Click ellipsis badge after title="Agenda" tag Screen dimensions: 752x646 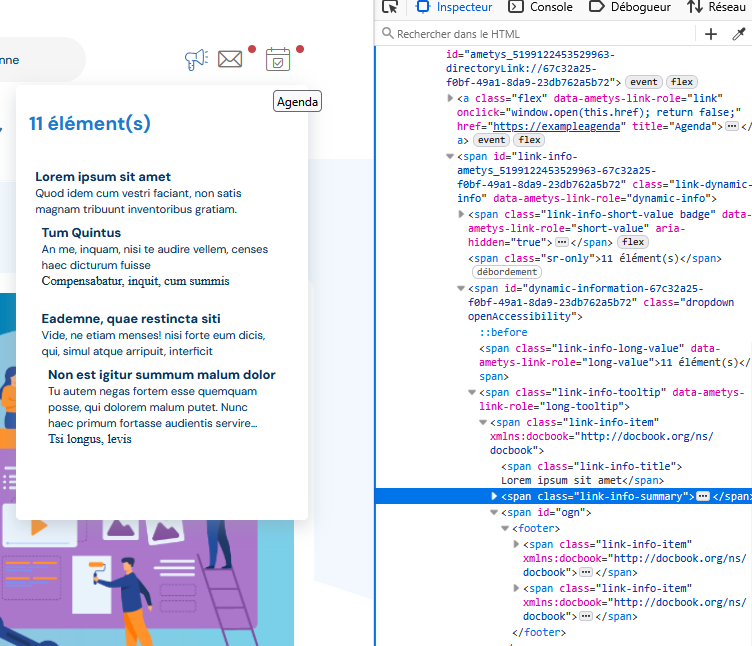[732, 127]
